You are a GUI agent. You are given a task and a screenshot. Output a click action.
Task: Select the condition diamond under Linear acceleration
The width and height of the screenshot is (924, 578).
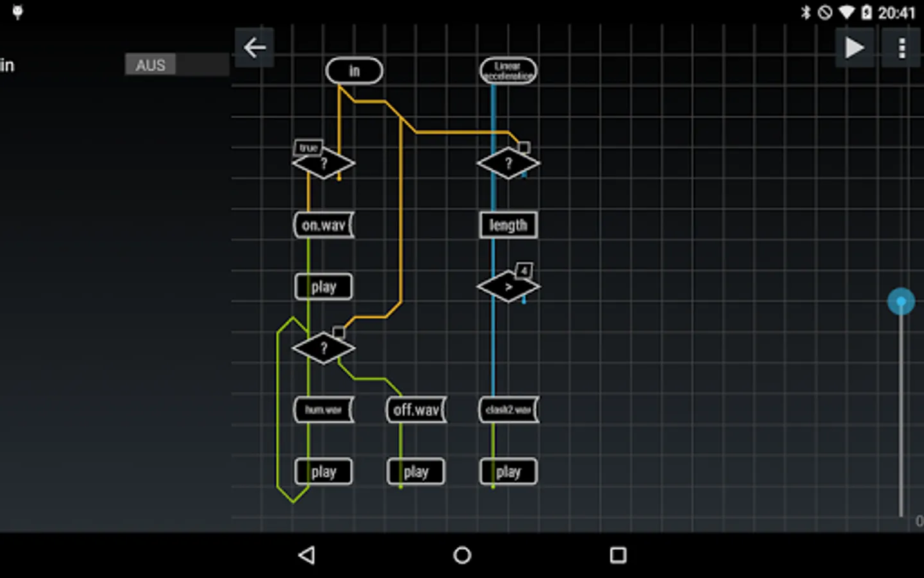tap(508, 164)
